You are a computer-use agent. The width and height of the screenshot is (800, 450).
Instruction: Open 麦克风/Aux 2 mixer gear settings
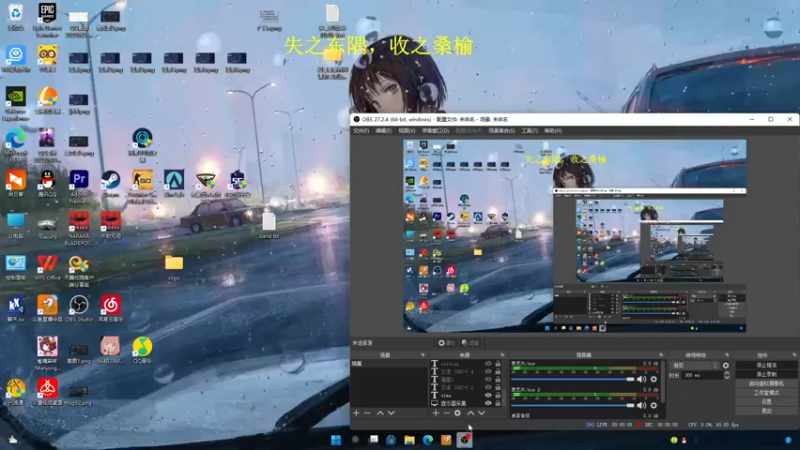pyautogui.click(x=654, y=405)
